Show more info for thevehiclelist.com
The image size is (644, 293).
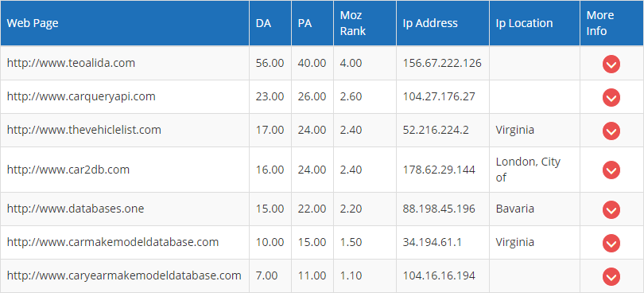pyautogui.click(x=611, y=131)
